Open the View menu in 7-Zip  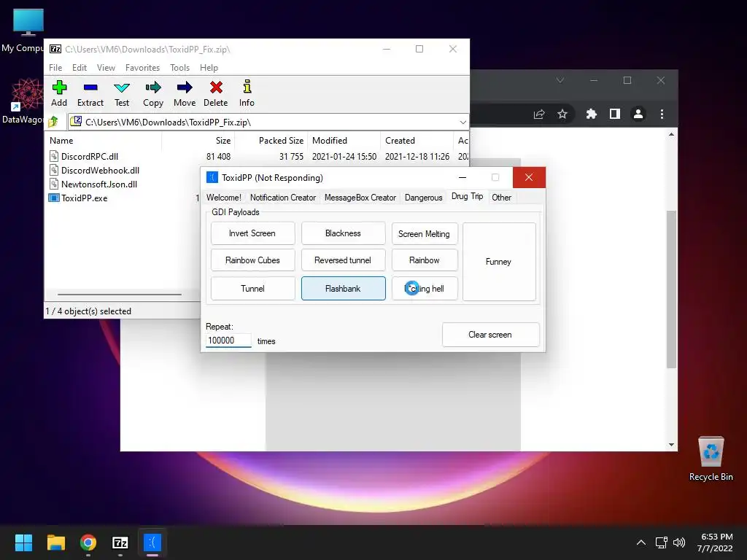106,68
